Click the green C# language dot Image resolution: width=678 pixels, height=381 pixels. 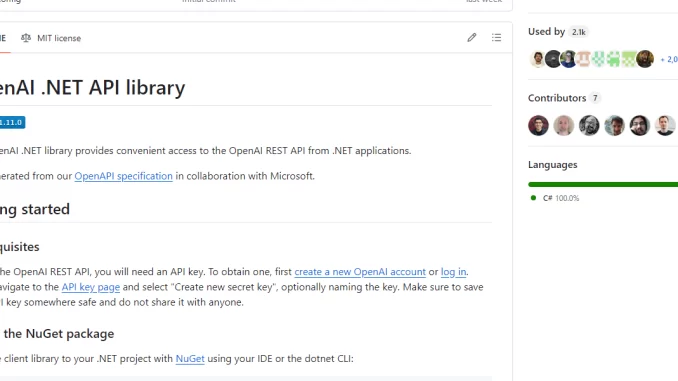click(534, 198)
